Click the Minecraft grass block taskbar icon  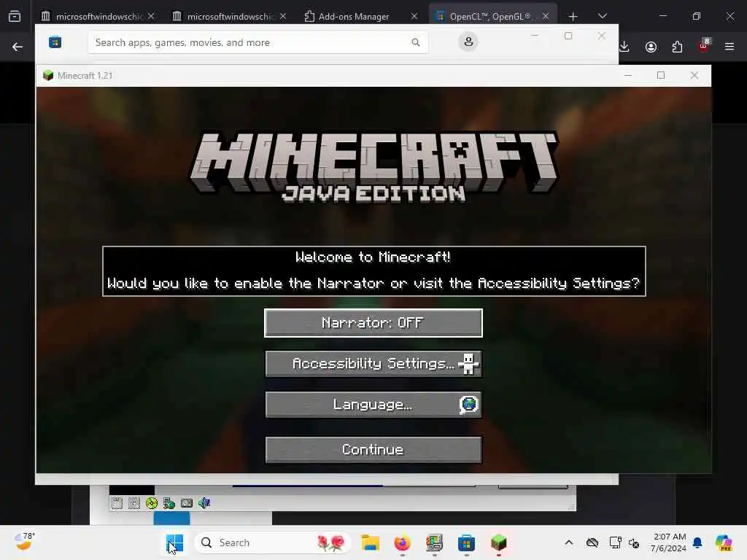(x=499, y=542)
